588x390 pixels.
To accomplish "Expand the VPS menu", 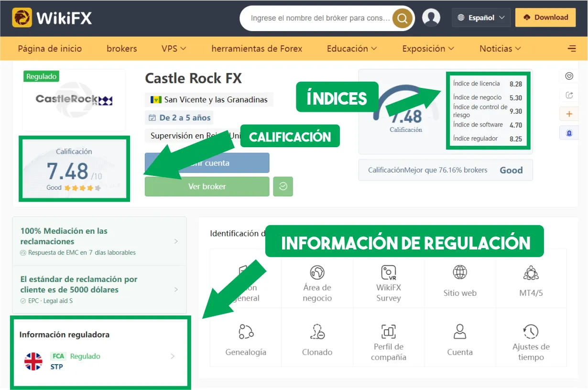I will coord(174,48).
